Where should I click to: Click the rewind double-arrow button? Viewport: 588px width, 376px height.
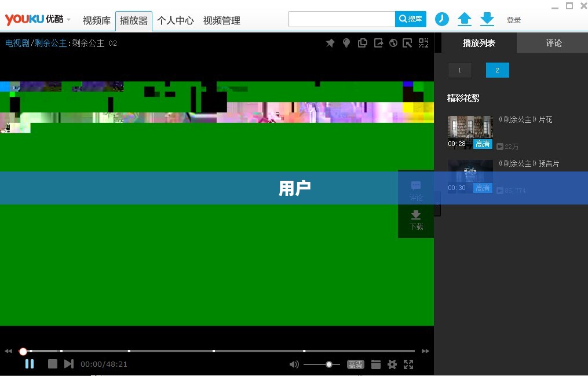[8, 351]
